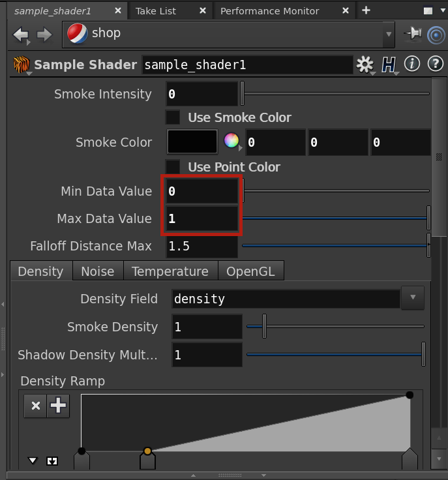Add a new pane tab with plus
The image size is (448, 480).
pos(366,10)
